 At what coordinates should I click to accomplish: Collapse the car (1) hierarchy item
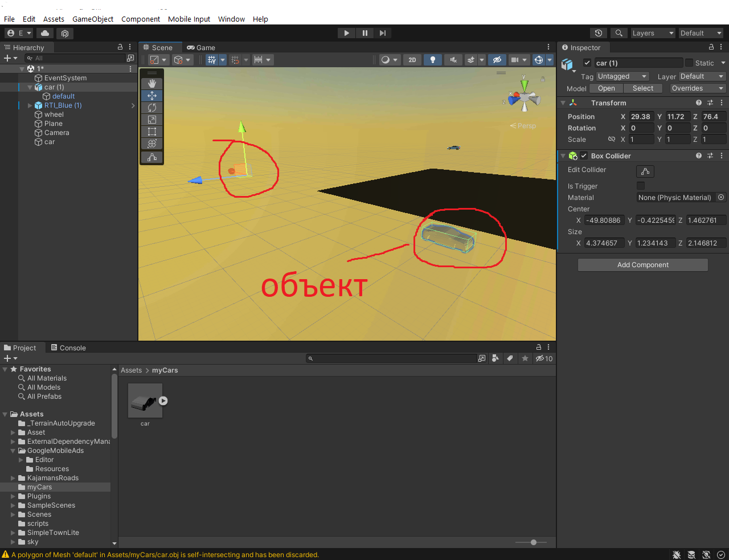point(30,87)
